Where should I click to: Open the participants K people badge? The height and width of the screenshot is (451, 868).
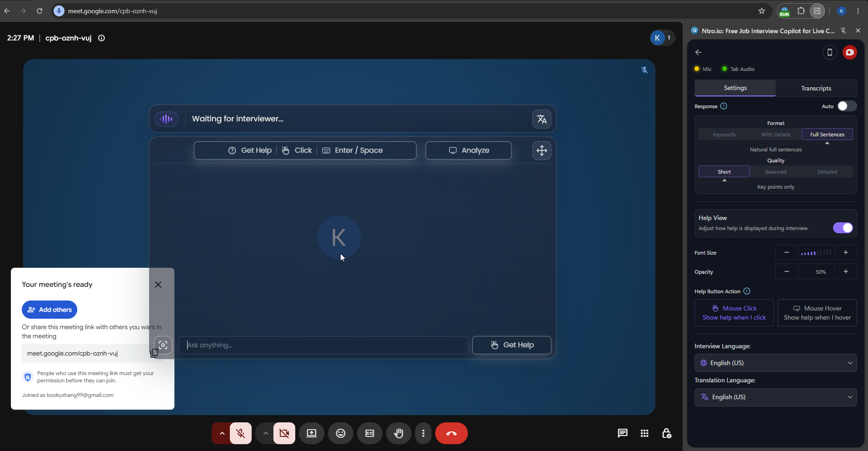(662, 38)
